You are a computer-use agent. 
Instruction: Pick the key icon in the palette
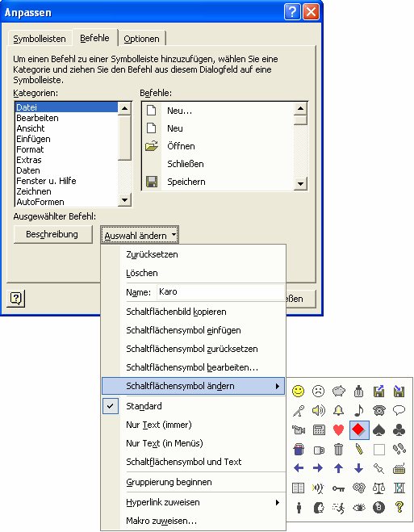point(338,488)
